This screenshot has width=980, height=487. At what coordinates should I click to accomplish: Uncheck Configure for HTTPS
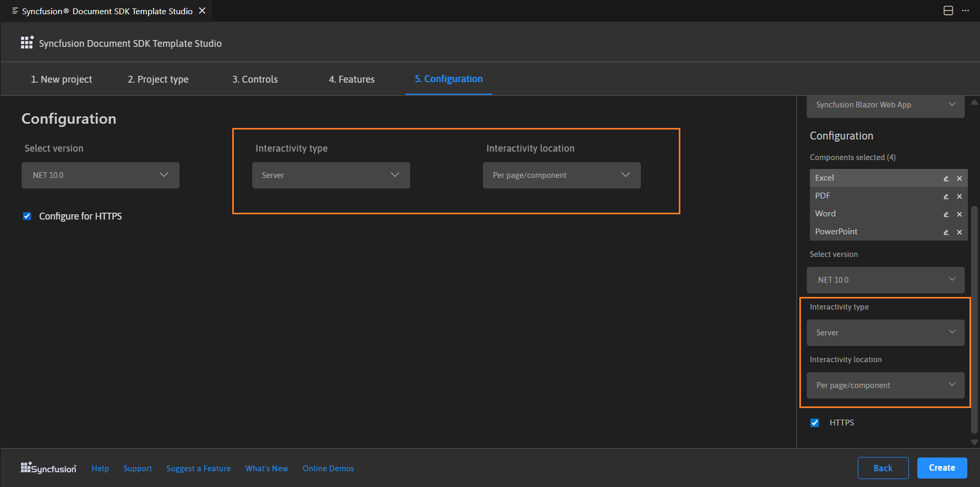(27, 216)
